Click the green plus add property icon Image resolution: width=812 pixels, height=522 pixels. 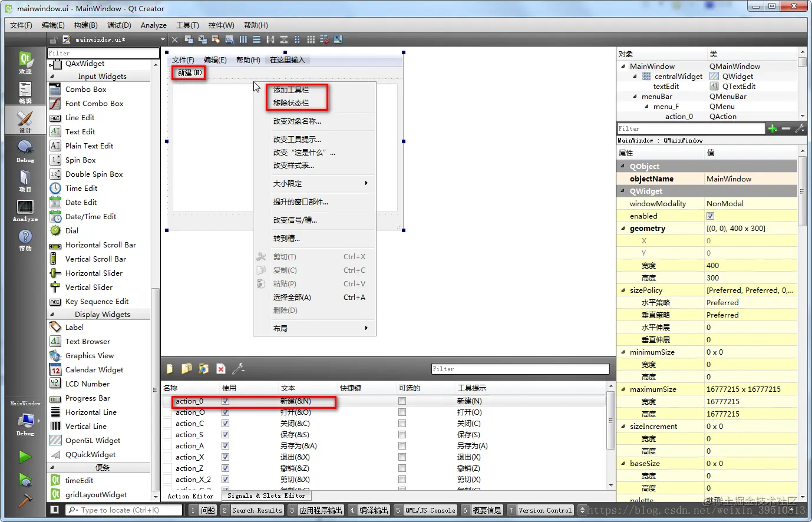(773, 128)
